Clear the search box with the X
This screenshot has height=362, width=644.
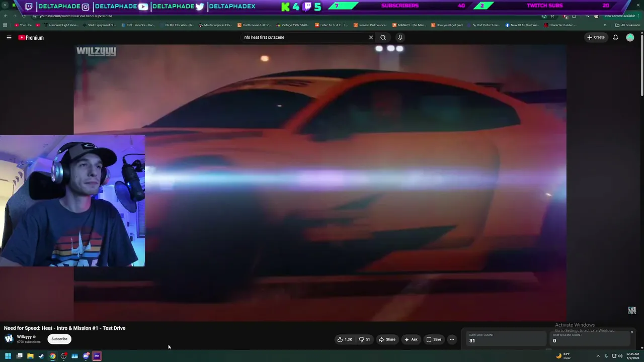click(371, 37)
